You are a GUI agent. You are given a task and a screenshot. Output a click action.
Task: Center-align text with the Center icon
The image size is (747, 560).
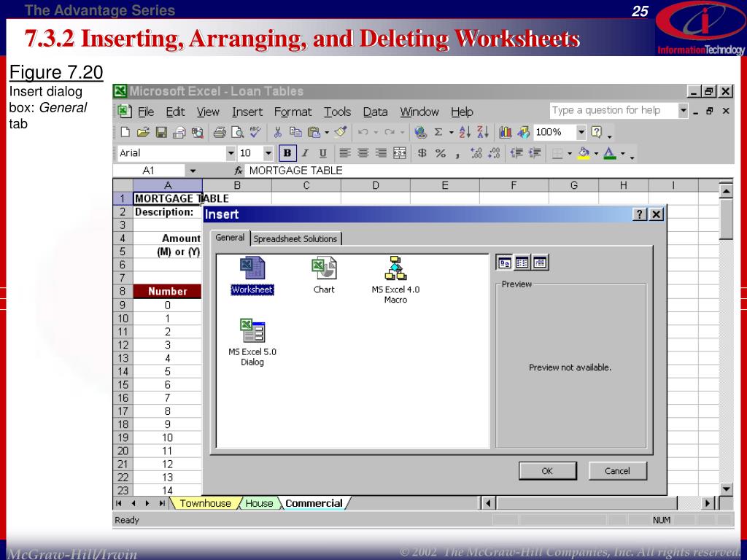coord(363,153)
